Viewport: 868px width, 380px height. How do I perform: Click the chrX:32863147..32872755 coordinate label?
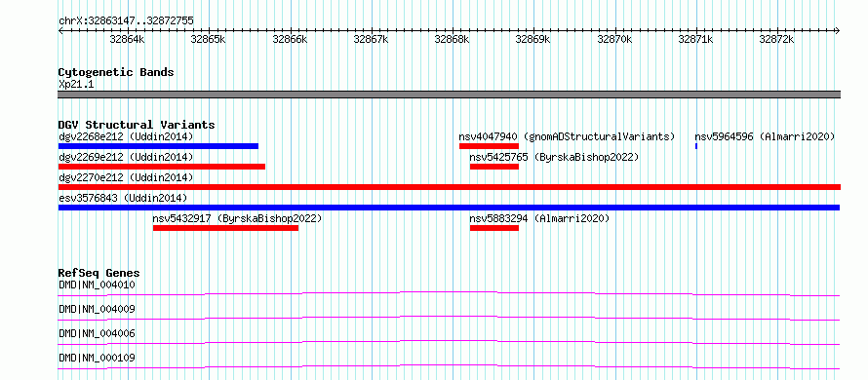[126, 21]
